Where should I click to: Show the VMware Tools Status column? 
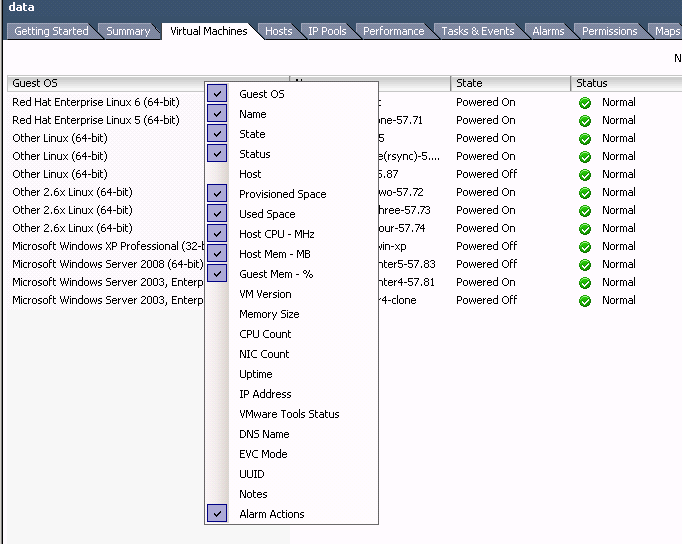pyautogui.click(x=289, y=414)
